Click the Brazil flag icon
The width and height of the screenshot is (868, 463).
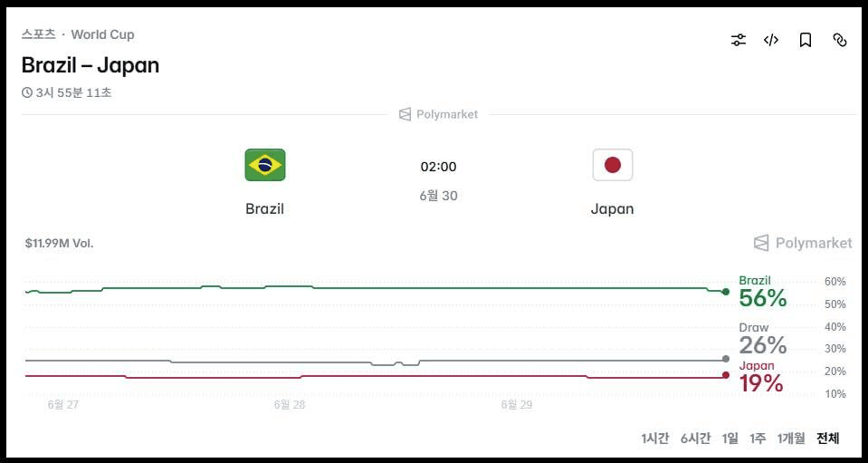coord(265,165)
